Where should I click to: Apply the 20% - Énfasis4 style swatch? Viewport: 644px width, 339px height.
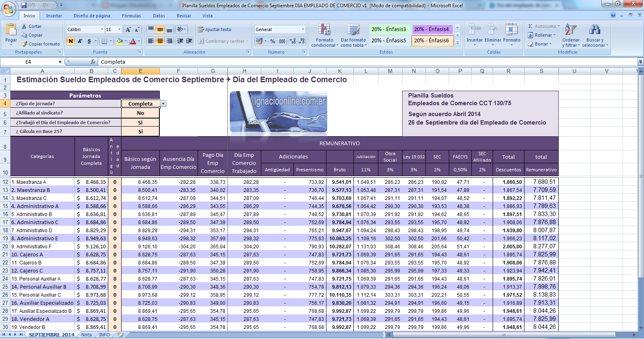431,29
